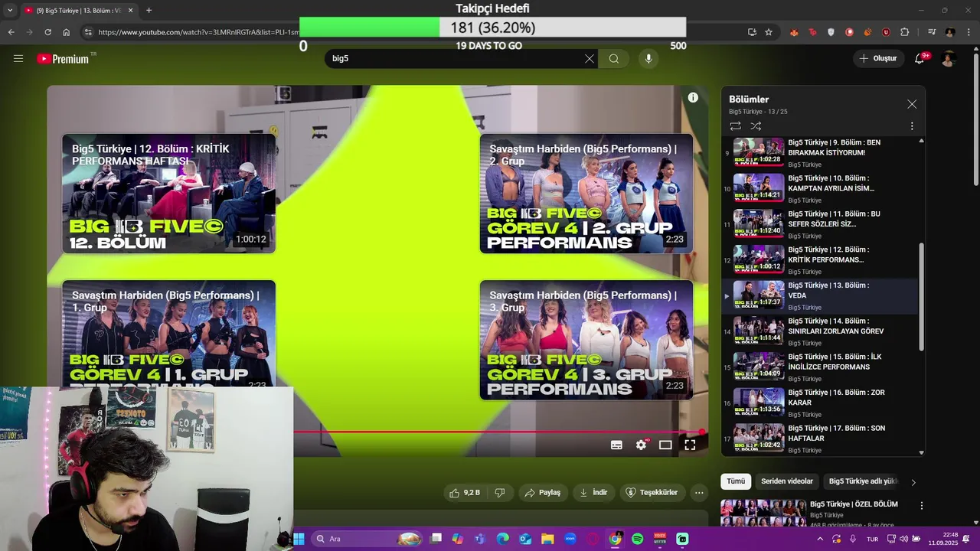
Task: Click the playlist scroll down arrow
Action: tap(921, 452)
